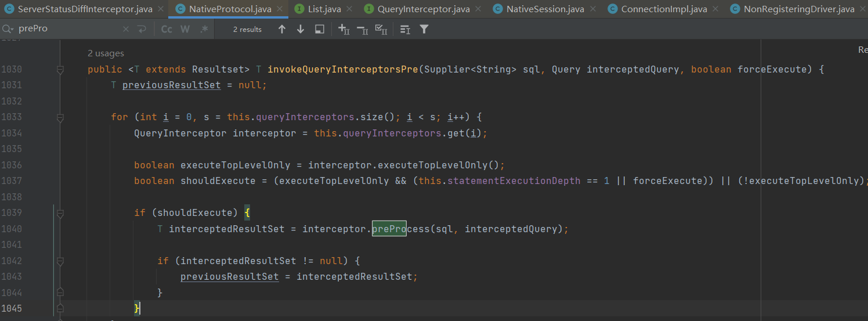Screen dimensions: 868x321
Task: Click 'forceExecute' parameter in method signature
Action: click(x=772, y=70)
